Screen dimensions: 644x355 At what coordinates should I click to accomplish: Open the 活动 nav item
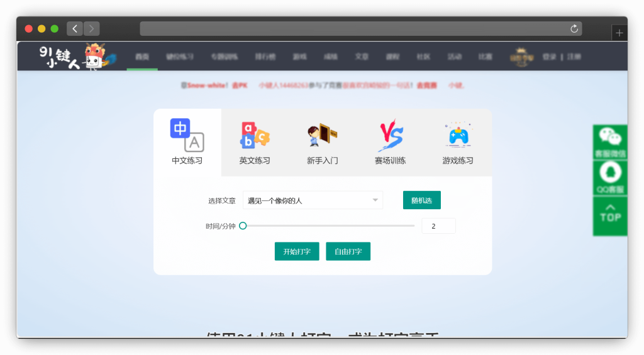click(x=455, y=57)
